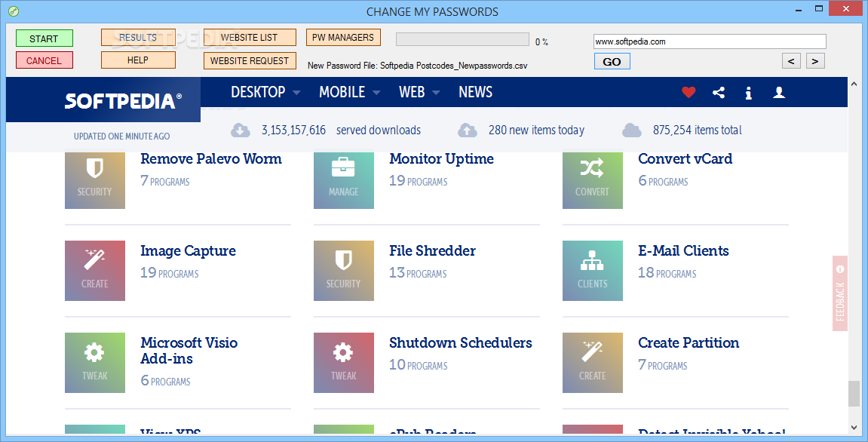The image size is (868, 442).
Task: Click the scrollbar up arrow
Action: (854, 84)
